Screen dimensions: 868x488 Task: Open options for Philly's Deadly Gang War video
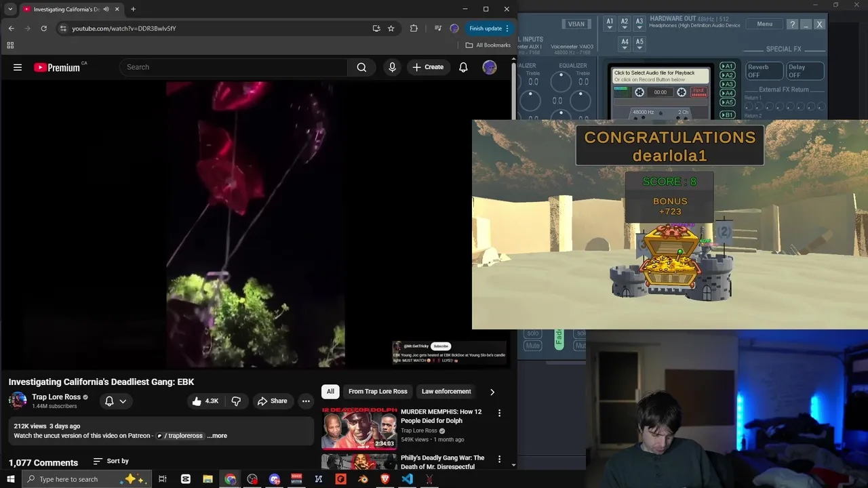pos(499,459)
